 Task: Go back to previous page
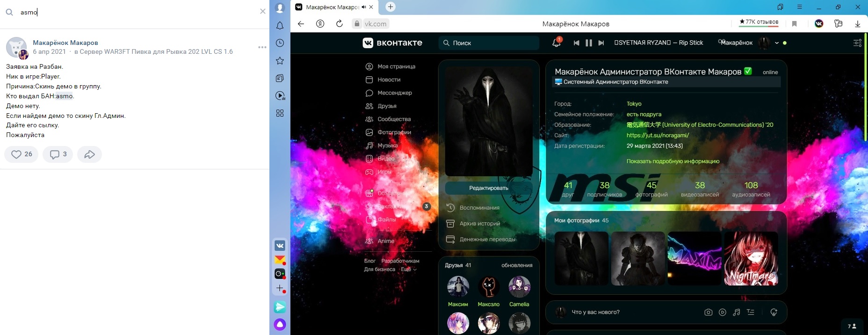301,24
